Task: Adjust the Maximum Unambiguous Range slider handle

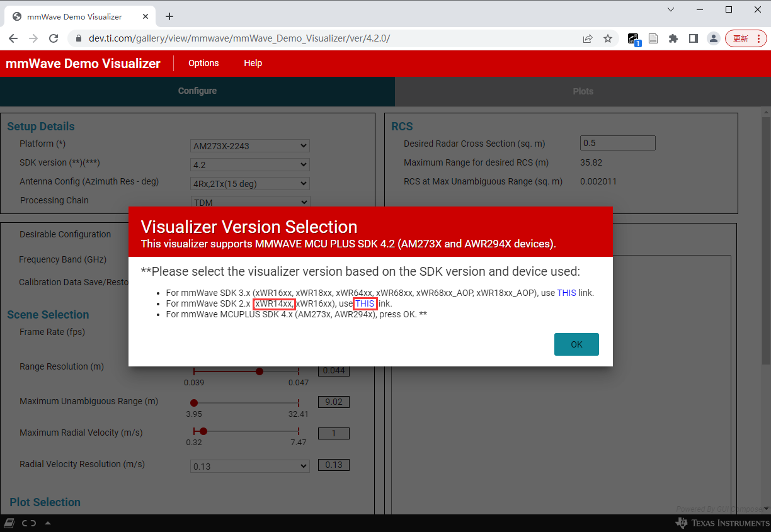Action: [194, 403]
